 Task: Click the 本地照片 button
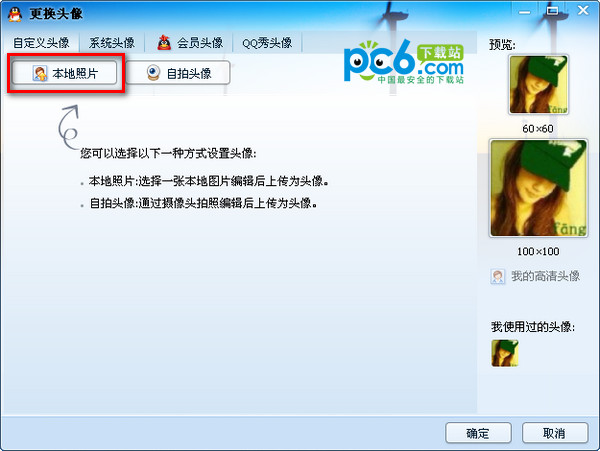click(64, 73)
